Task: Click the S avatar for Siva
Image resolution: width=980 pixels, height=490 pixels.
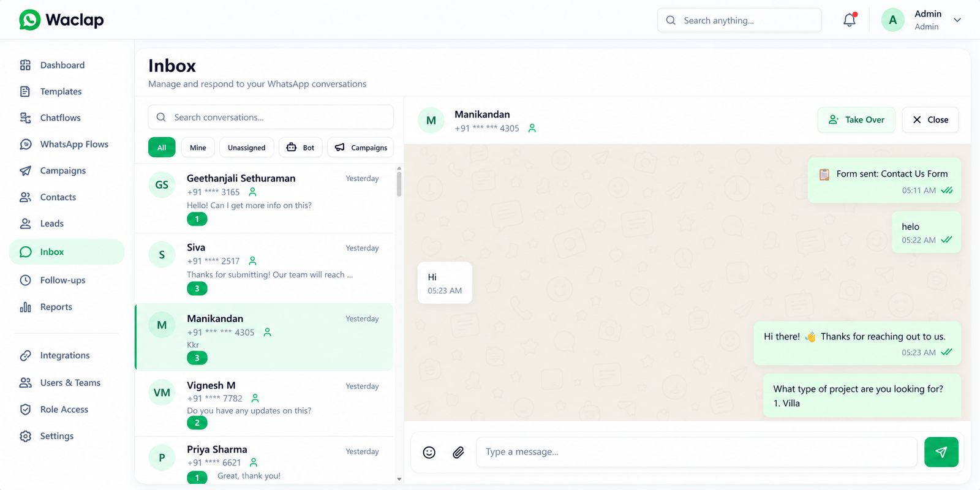Action: 162,255
